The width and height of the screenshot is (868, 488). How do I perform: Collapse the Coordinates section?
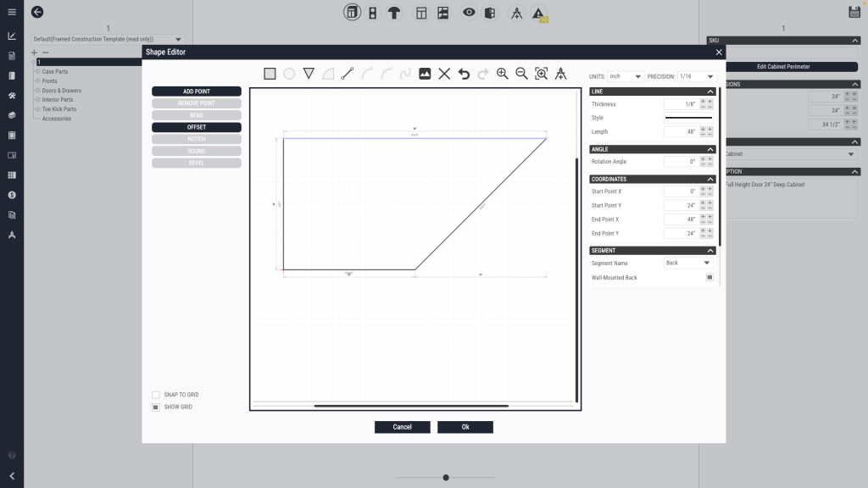(709, 180)
